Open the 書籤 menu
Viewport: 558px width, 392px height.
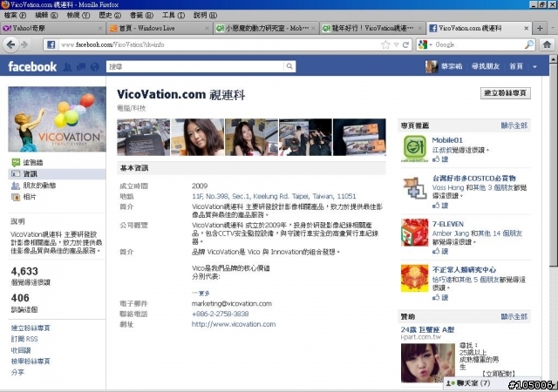coord(141,16)
